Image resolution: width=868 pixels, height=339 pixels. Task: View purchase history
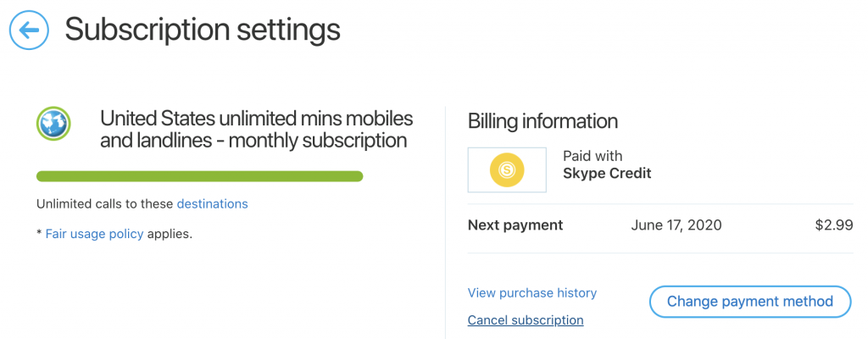(532, 293)
